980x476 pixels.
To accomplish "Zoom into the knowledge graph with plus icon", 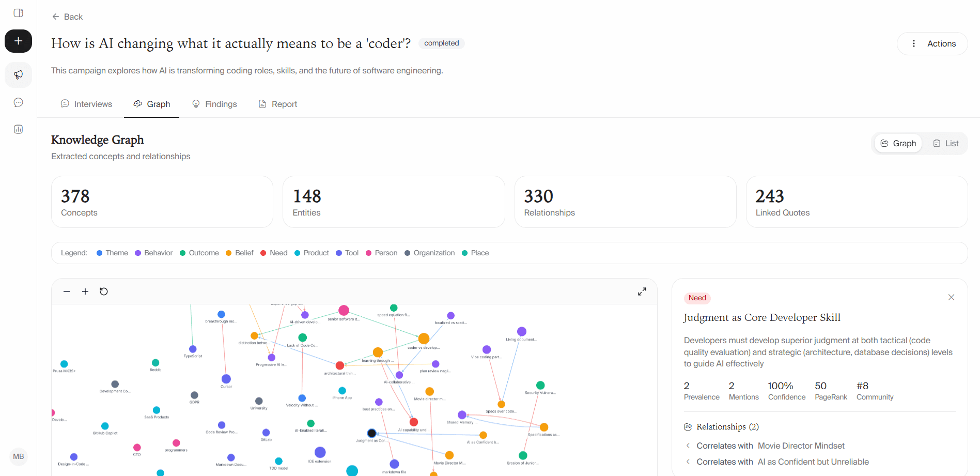I will click(x=85, y=291).
